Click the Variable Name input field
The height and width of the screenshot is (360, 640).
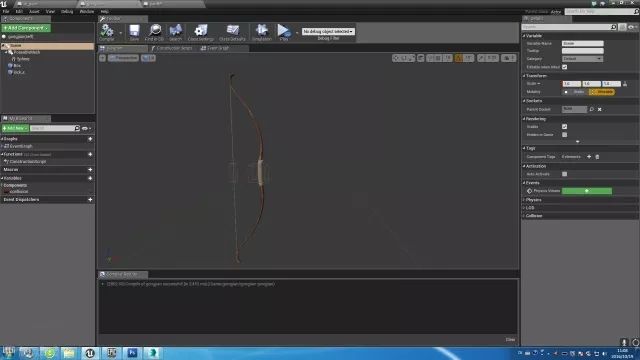click(x=582, y=43)
